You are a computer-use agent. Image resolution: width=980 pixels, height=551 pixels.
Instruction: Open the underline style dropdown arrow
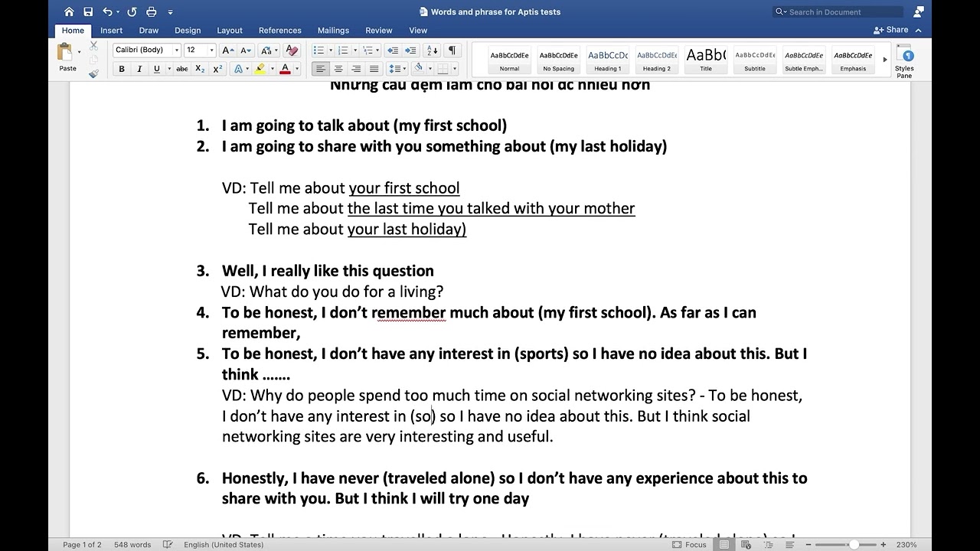pyautogui.click(x=168, y=69)
